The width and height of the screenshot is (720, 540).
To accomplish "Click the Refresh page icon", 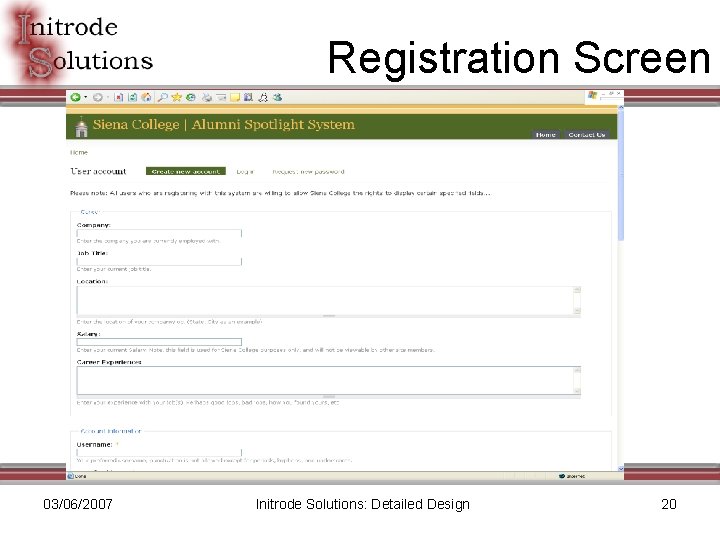I will (133, 97).
